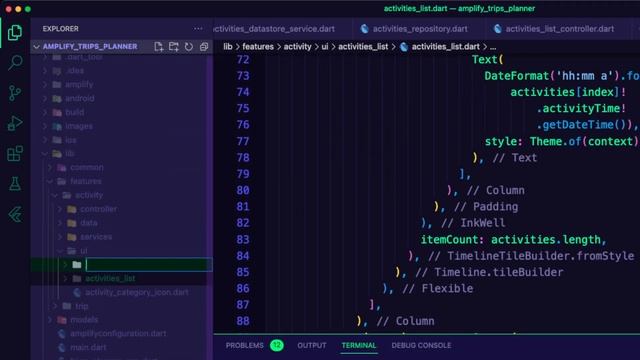
Task: Click the activities_list breadcrumb segment
Action: [x=363, y=47]
